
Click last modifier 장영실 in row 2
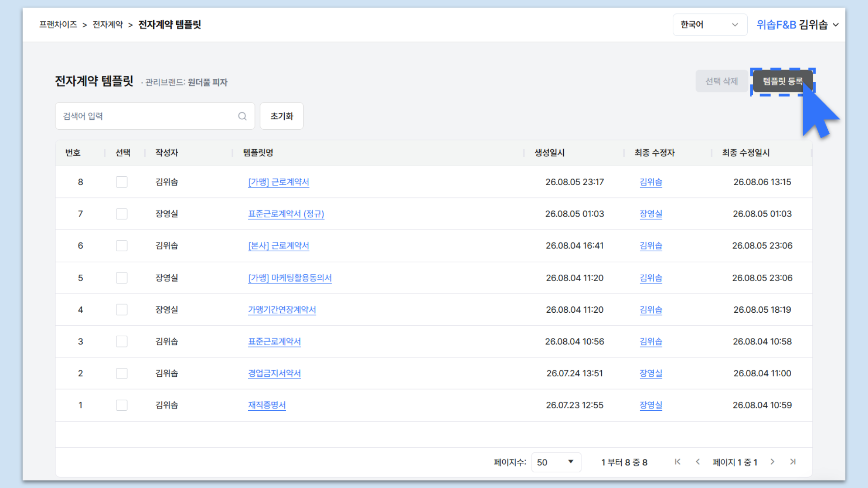pyautogui.click(x=651, y=373)
